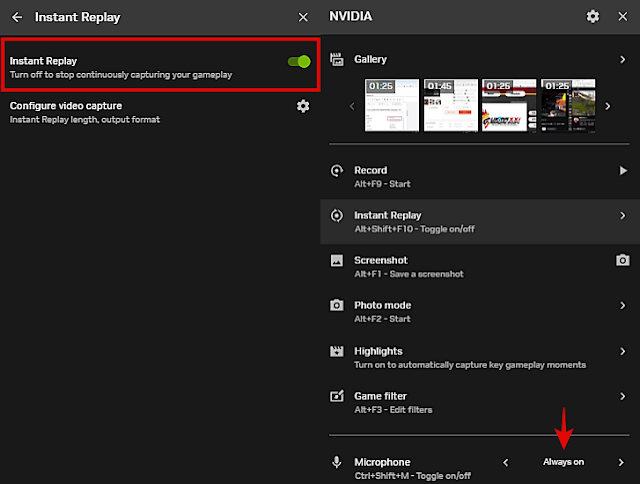Select the Game filter entry
This screenshot has height=484, width=640.
pos(480,402)
